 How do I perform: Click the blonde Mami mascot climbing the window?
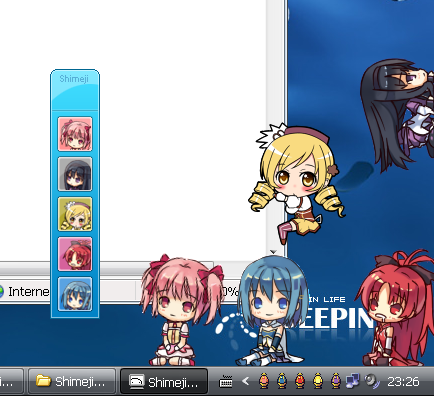(297, 182)
